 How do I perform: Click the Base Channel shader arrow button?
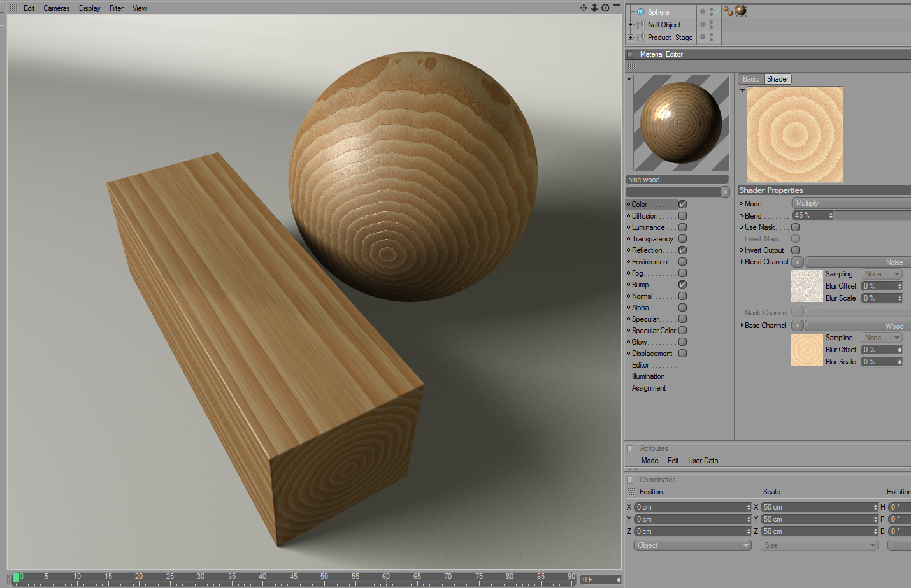pos(798,326)
